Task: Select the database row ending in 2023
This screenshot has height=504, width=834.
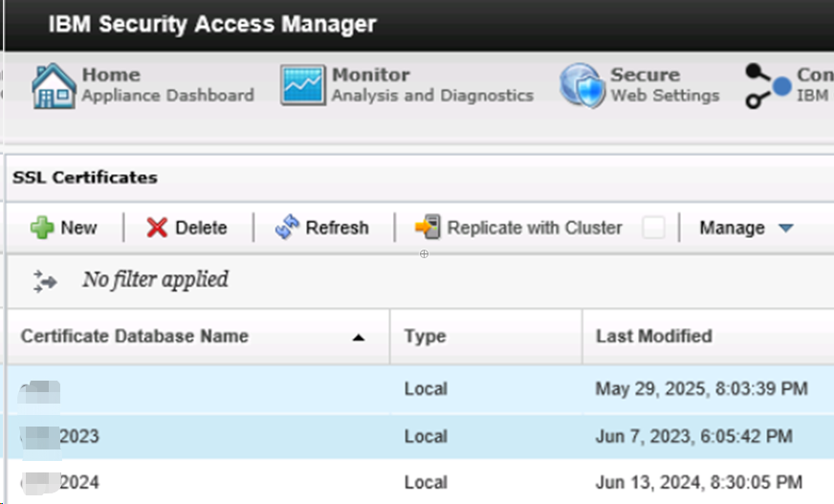Action: pyautogui.click(x=420, y=436)
